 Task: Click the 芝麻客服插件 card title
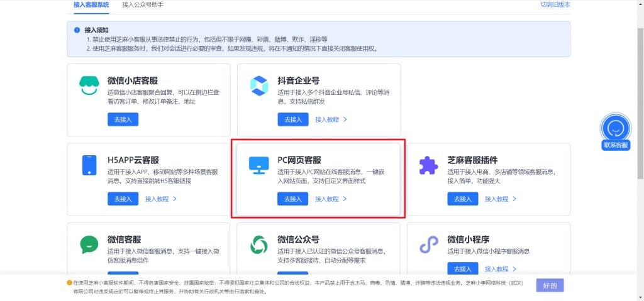pyautogui.click(x=472, y=160)
